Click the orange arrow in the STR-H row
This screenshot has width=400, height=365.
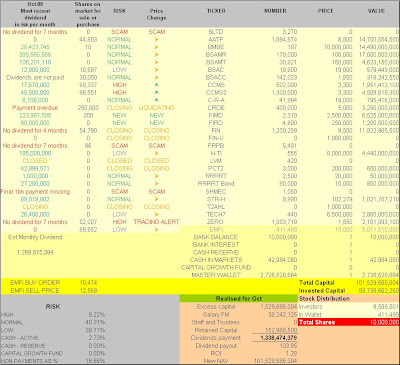(156, 199)
